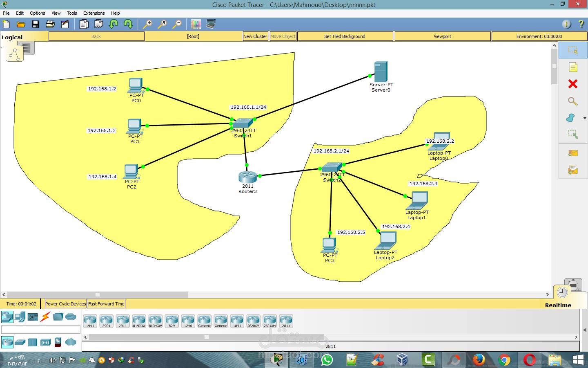Open the Extensions menu
This screenshot has height=368, width=588.
94,13
